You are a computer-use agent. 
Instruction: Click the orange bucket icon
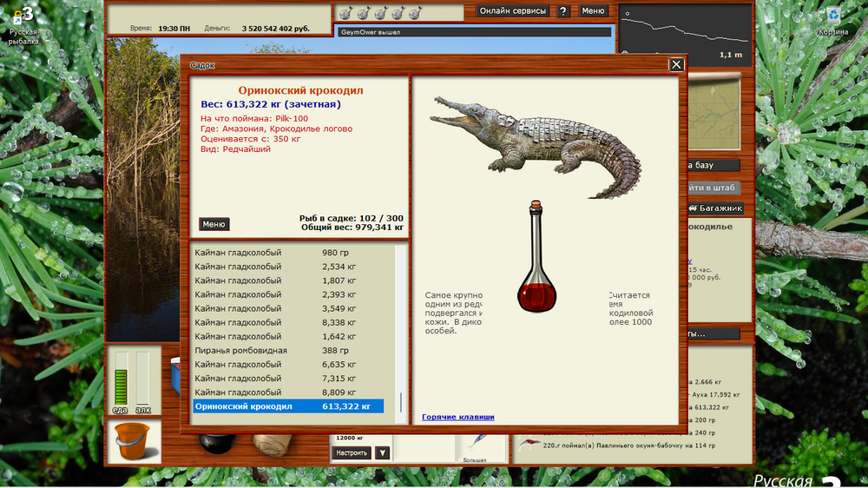pyautogui.click(x=133, y=441)
